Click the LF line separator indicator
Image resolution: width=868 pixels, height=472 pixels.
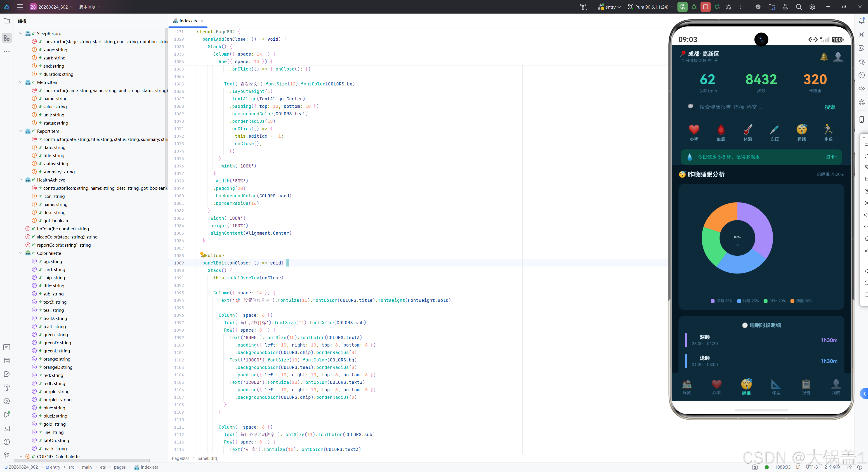coord(798,467)
